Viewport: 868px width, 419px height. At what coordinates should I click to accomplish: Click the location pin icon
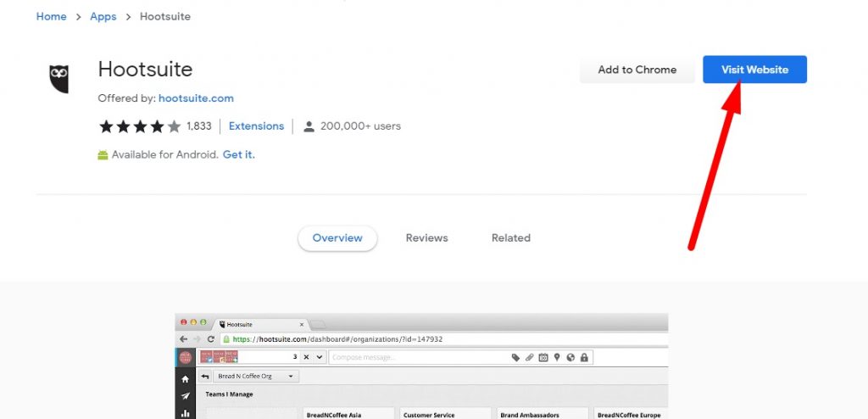pos(557,357)
